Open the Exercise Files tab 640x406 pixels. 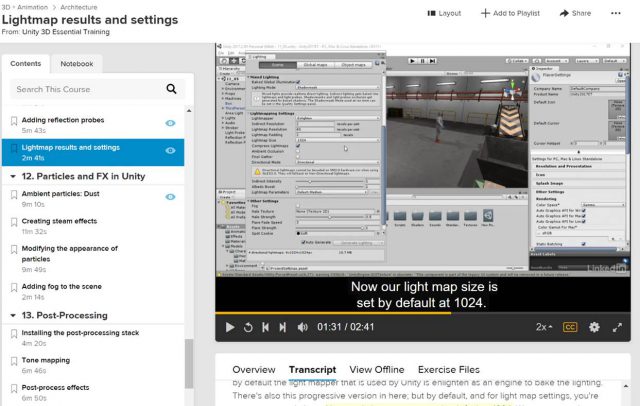point(449,370)
